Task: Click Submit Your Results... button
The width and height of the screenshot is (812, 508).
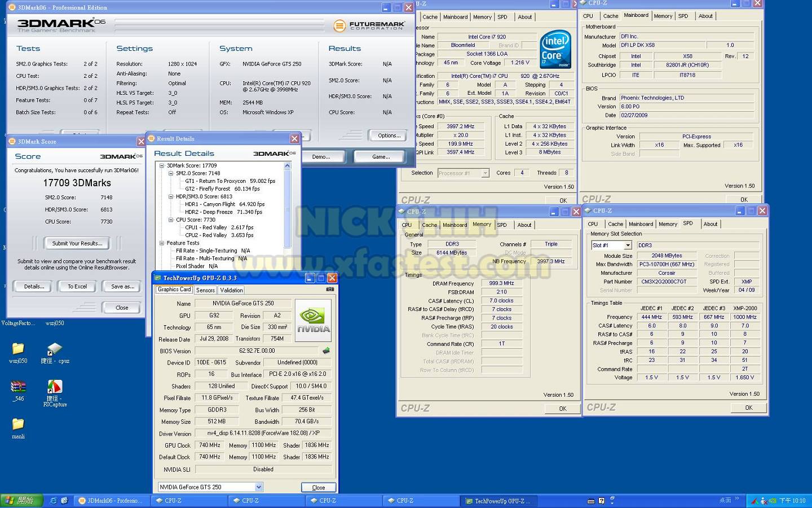Action: (x=77, y=243)
